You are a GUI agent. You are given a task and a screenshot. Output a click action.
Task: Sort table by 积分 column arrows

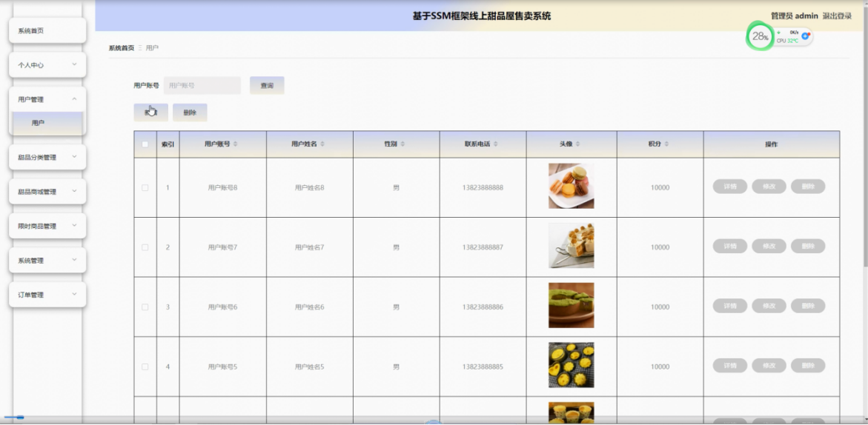(666, 144)
